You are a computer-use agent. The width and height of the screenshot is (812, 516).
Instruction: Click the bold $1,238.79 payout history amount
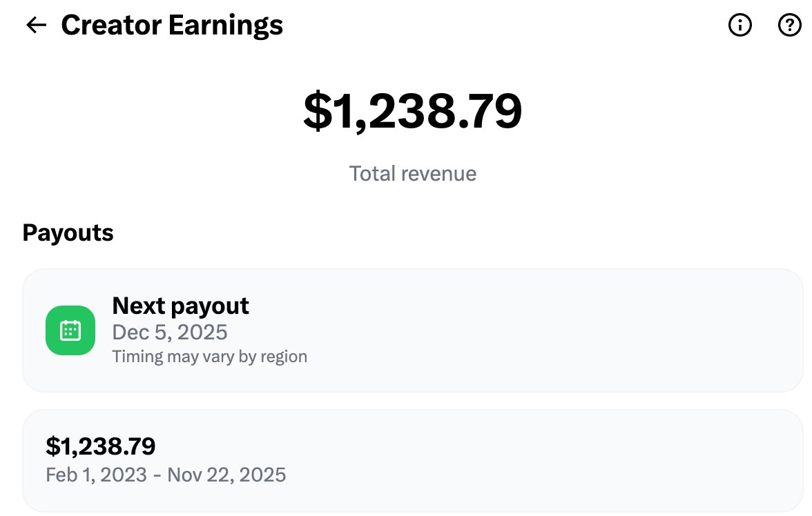[101, 446]
